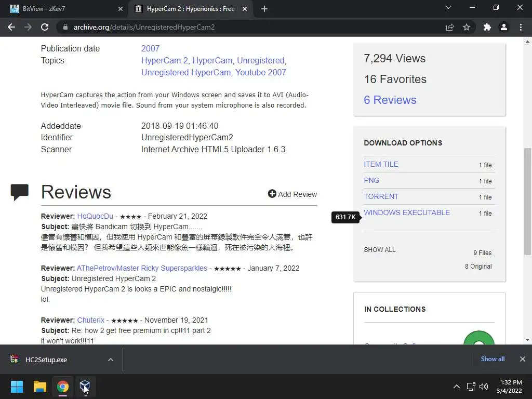Click the Reviews speech bubble icon
The height and width of the screenshot is (399, 532).
(19, 192)
